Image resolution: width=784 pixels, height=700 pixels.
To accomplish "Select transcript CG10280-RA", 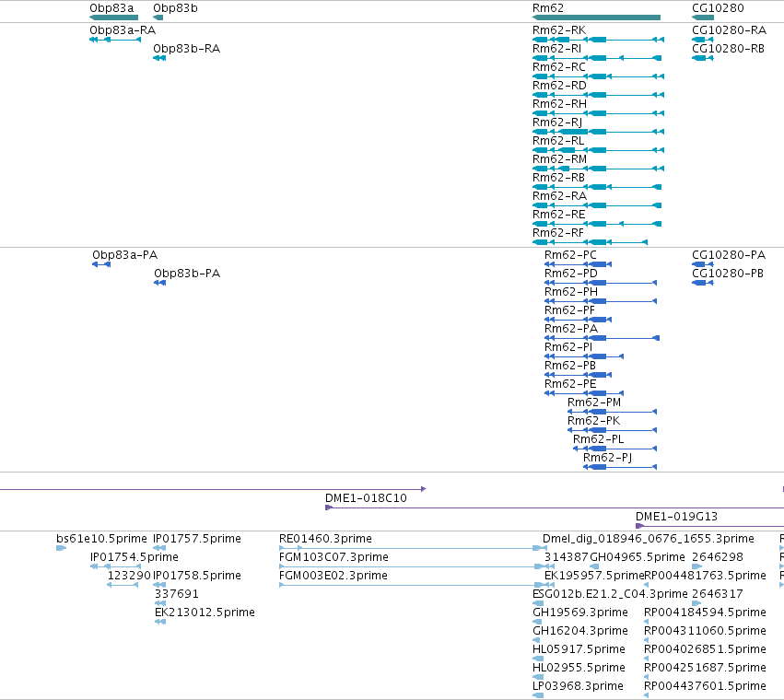I will 703,40.
